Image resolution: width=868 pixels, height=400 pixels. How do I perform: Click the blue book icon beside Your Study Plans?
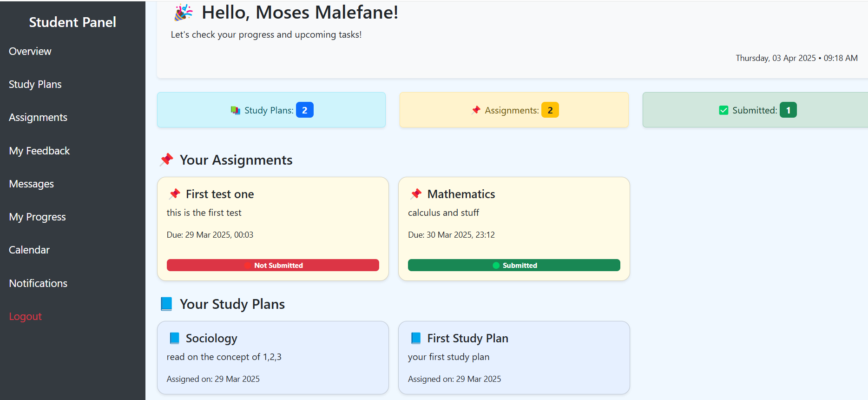pyautogui.click(x=166, y=304)
